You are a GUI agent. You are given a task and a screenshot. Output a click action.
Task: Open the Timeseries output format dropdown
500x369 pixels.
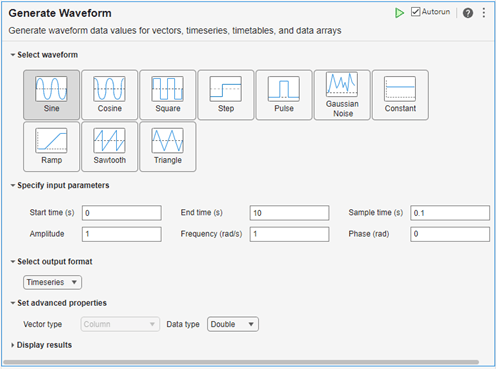pyautogui.click(x=52, y=282)
